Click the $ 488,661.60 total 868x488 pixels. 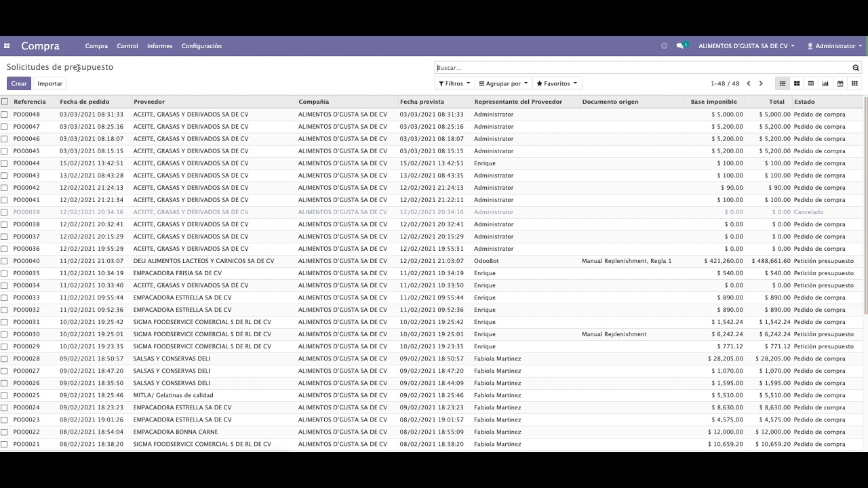point(770,261)
